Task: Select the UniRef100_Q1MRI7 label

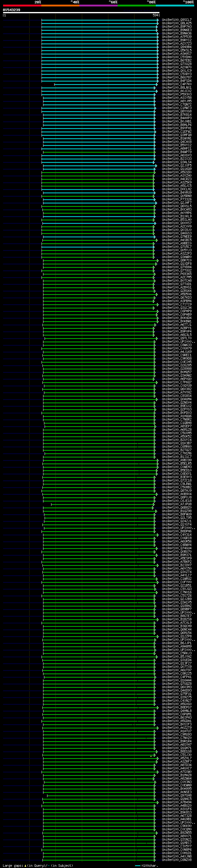Action: [177, 843]
